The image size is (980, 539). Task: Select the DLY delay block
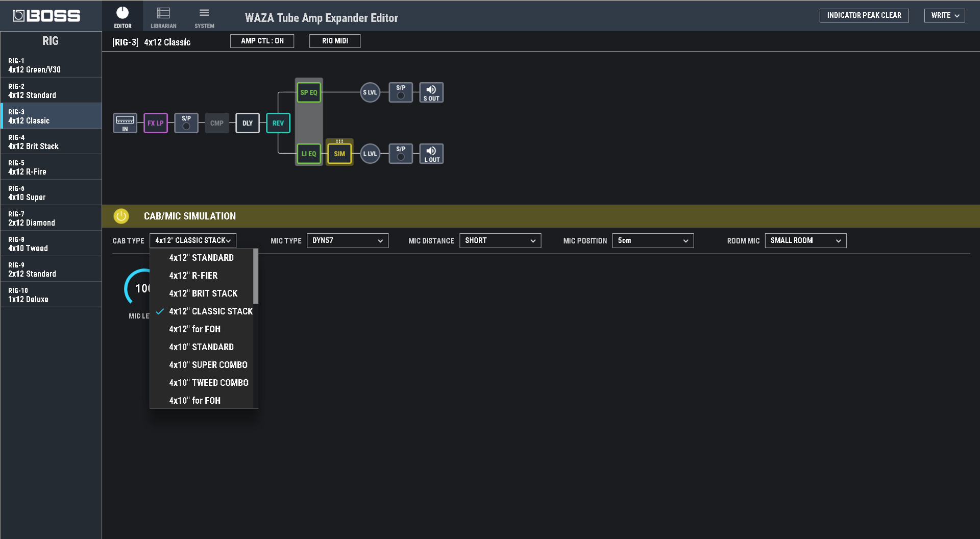click(248, 123)
